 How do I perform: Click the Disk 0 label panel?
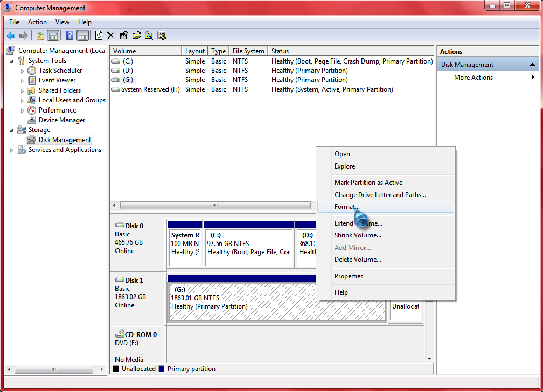138,244
